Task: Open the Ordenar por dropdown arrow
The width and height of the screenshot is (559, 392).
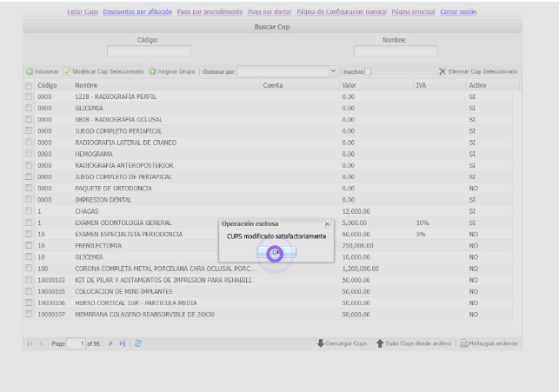Action: [333, 71]
